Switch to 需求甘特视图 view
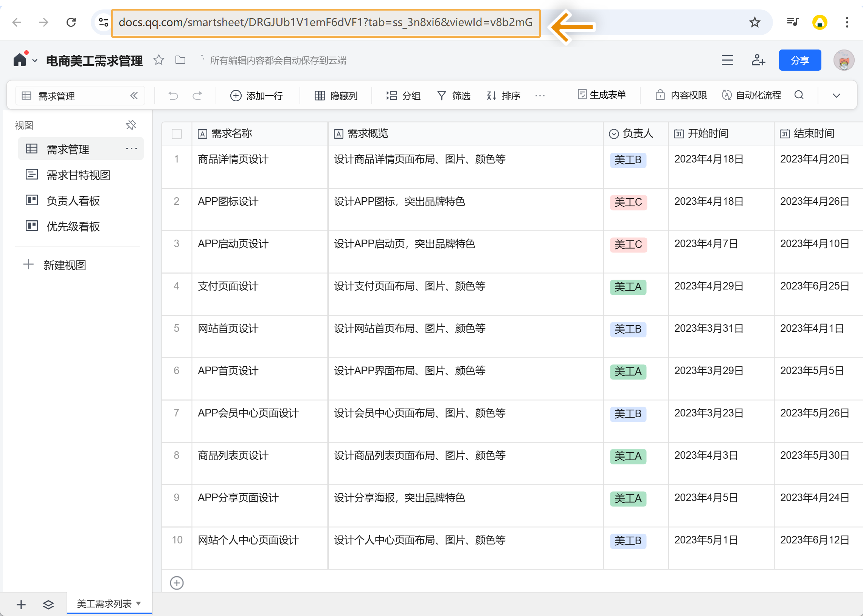Image resolution: width=863 pixels, height=616 pixels. coord(78,175)
